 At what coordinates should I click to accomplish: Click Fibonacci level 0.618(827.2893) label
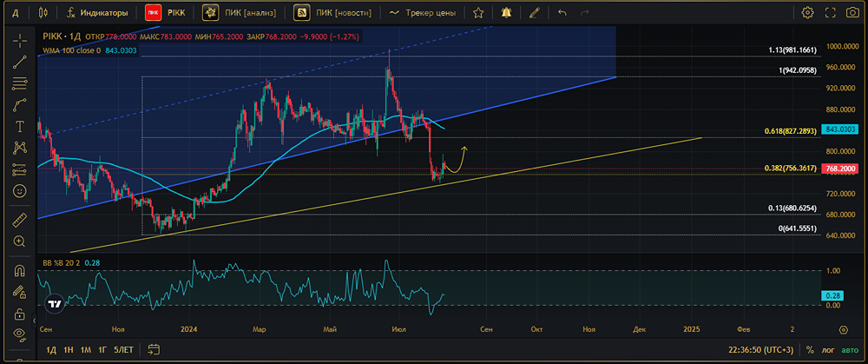[791, 131]
